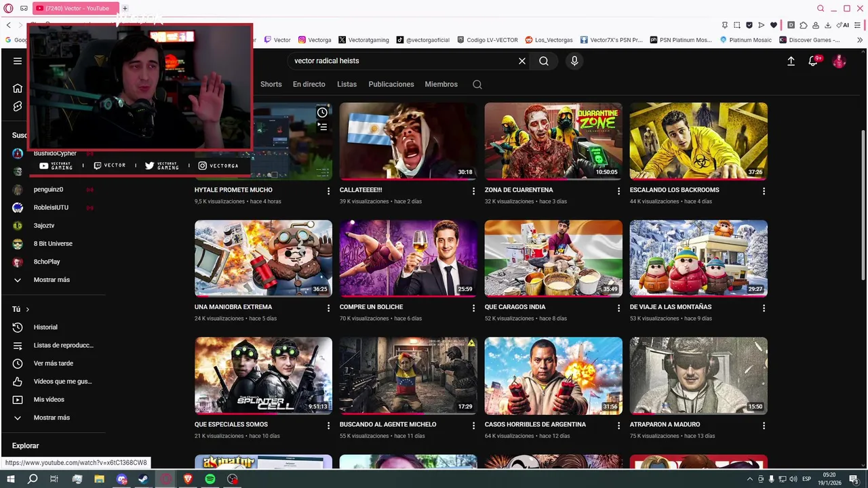Open File Explorer from taskbar

(x=99, y=479)
